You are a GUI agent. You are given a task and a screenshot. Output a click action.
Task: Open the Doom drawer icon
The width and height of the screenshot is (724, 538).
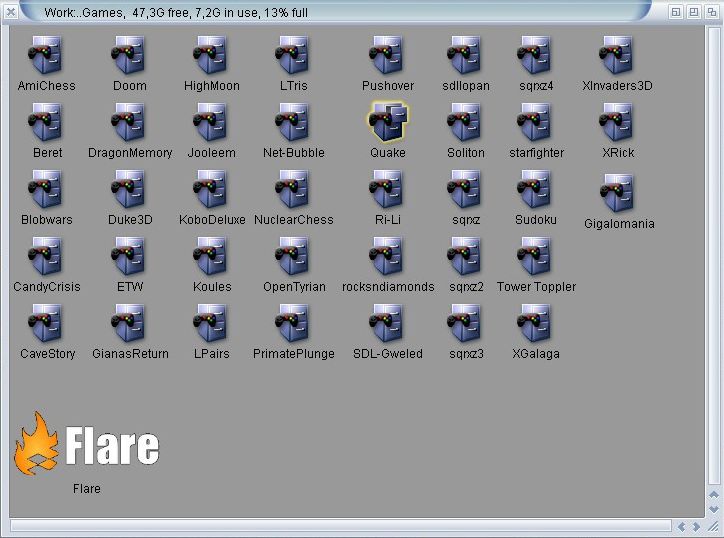[x=128, y=55]
